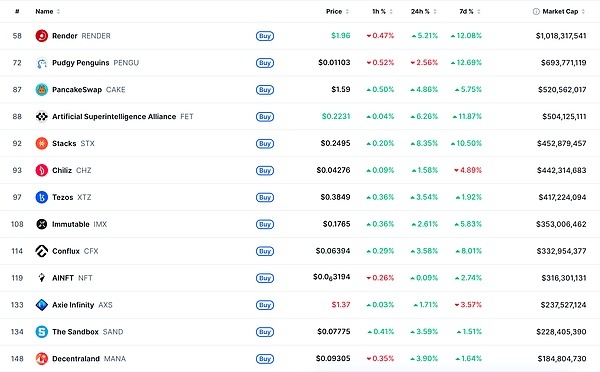This screenshot has height=372, width=600.
Task: Open the Pudgy Penguins PENGU link
Action: click(95, 63)
